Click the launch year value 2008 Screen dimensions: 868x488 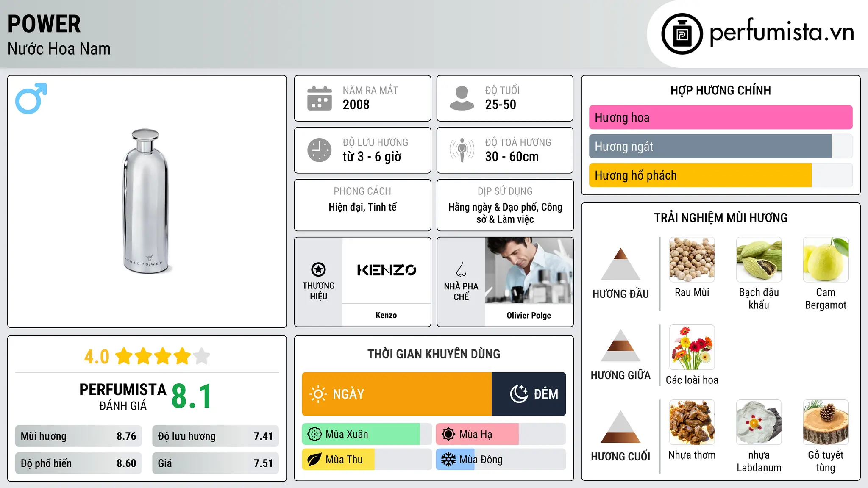[356, 105]
